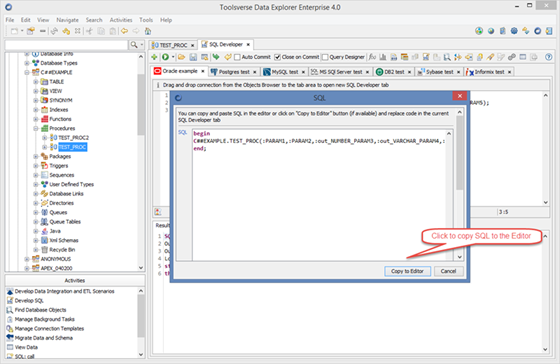
Task: Expand the Sequences tree node
Action: click(x=36, y=175)
